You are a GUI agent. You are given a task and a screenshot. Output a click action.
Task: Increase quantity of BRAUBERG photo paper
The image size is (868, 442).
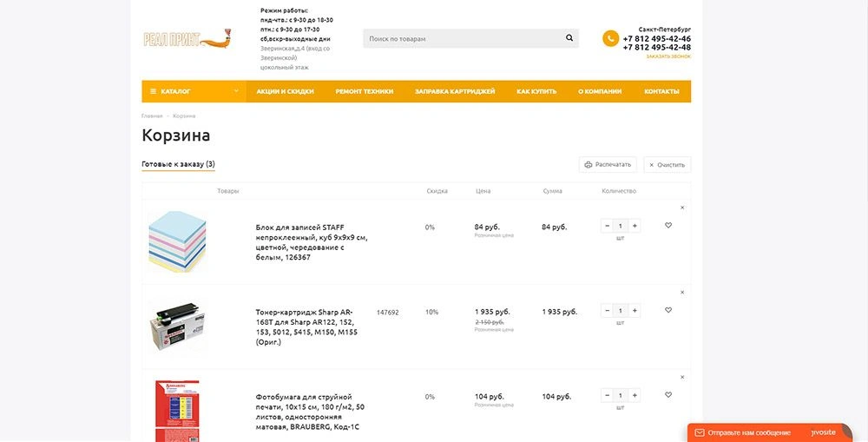pos(635,395)
